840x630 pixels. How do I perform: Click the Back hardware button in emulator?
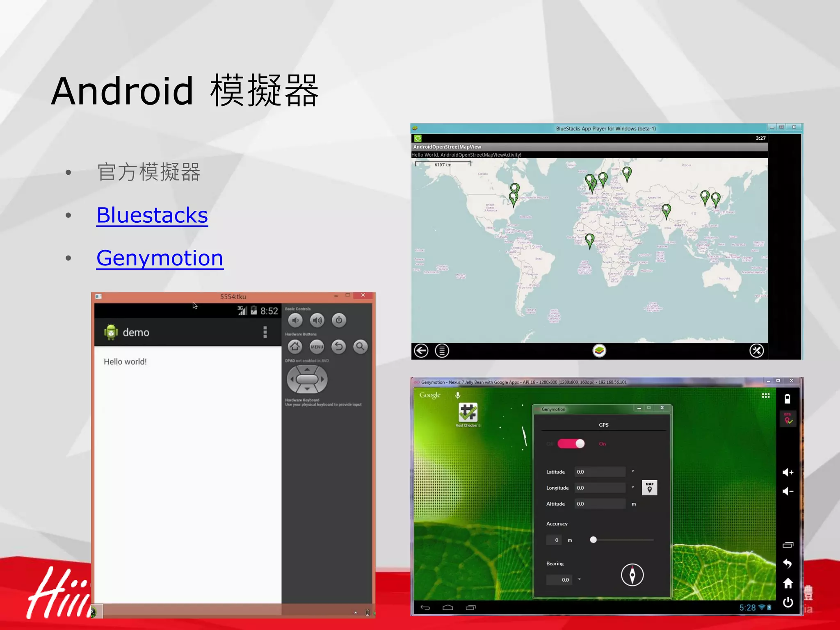(338, 347)
